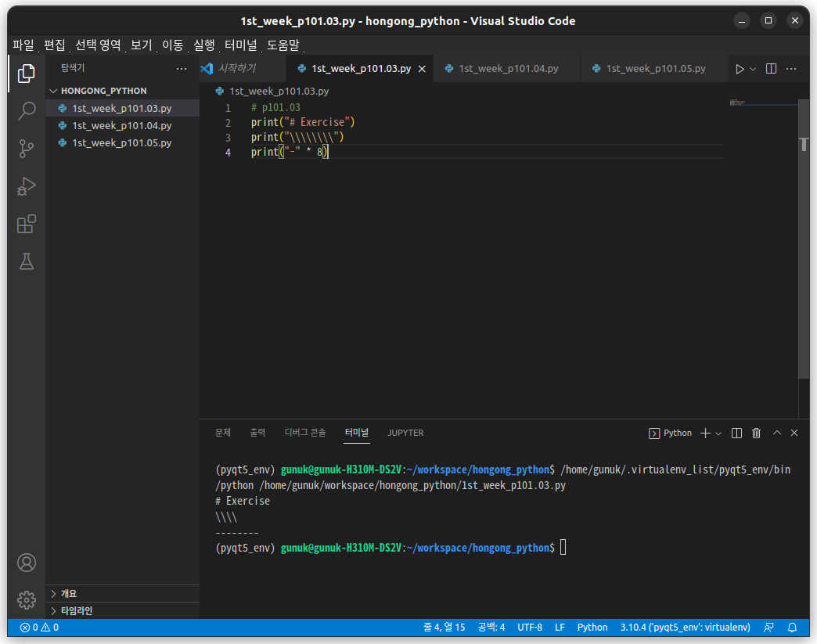The width and height of the screenshot is (817, 644).
Task: Split the terminal panel
Action: (x=736, y=433)
